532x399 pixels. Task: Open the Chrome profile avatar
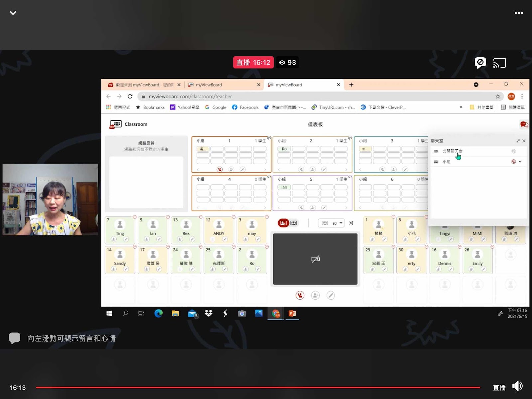click(x=511, y=96)
